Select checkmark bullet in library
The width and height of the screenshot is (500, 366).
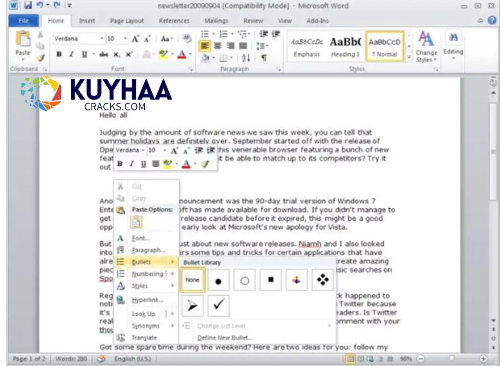click(x=218, y=305)
